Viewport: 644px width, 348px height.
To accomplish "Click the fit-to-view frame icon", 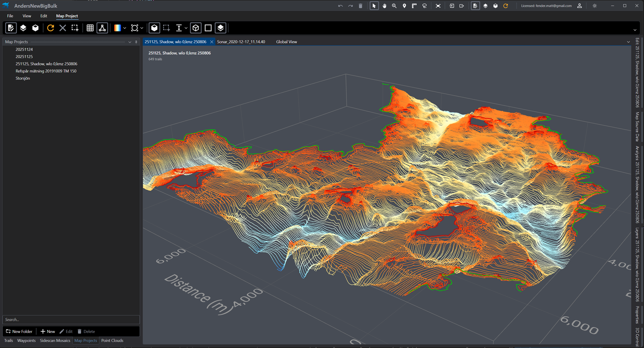I will click(438, 6).
